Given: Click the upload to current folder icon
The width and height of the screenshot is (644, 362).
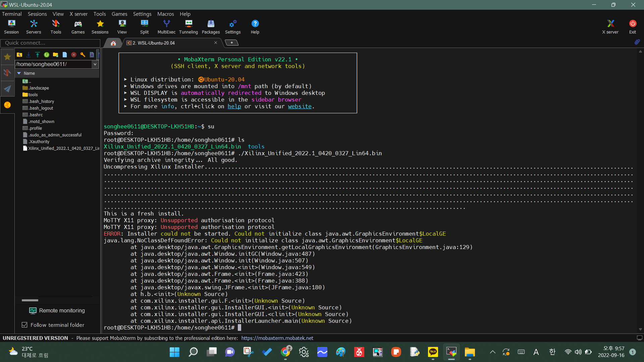Looking at the screenshot, I should pos(38,55).
